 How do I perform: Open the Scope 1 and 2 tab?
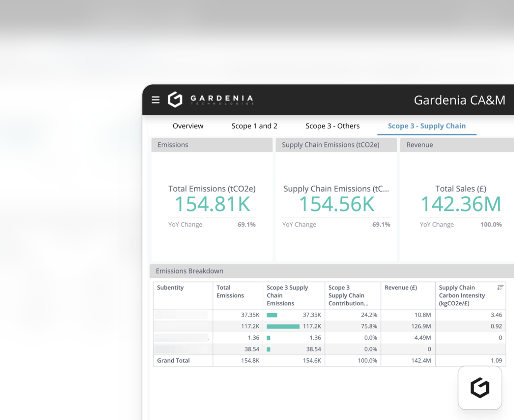(x=254, y=126)
